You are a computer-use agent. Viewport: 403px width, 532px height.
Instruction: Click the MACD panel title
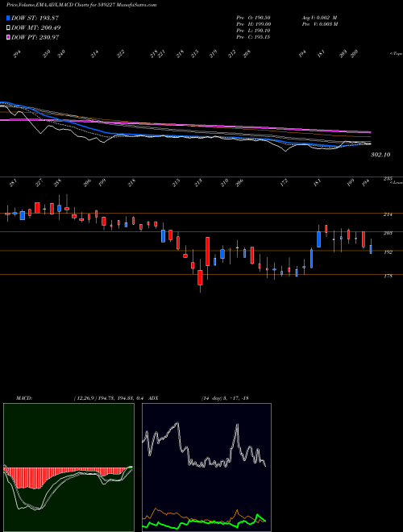[24, 398]
